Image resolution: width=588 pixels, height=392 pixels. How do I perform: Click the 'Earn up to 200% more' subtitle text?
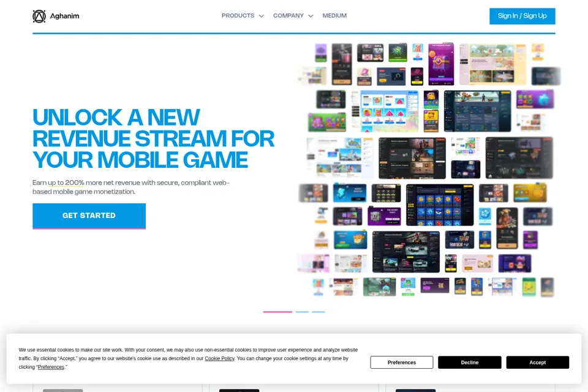[131, 187]
